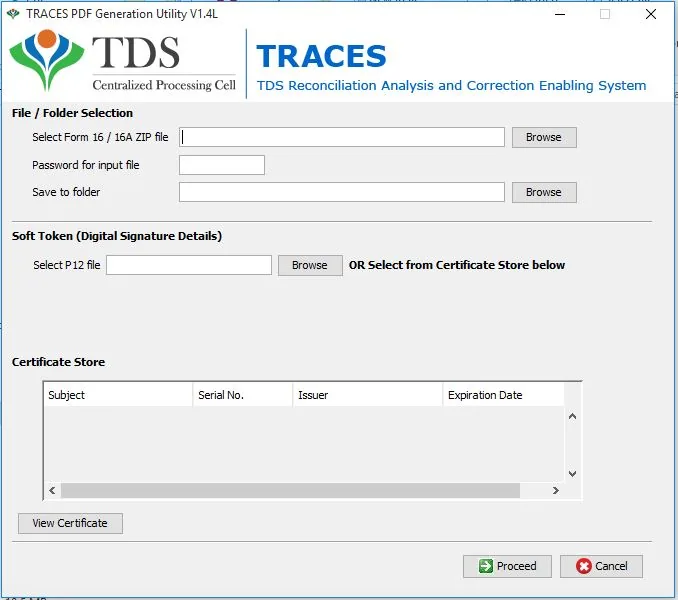Minimize the TRACES PDF Generation Utility window
The image size is (678, 600).
point(560,14)
